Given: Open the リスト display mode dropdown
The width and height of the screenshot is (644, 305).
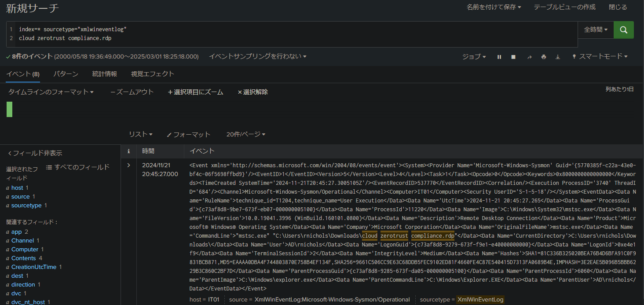Looking at the screenshot, I should tap(140, 134).
